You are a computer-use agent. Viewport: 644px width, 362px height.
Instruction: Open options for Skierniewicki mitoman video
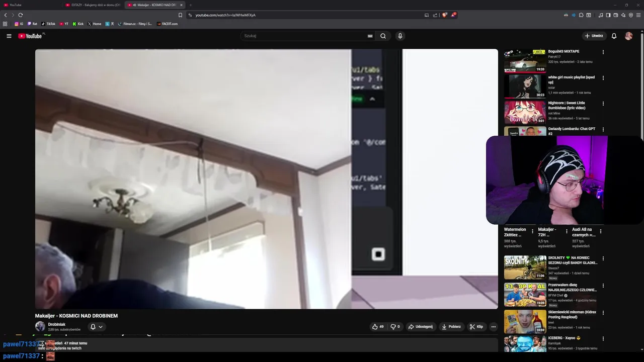603,313
